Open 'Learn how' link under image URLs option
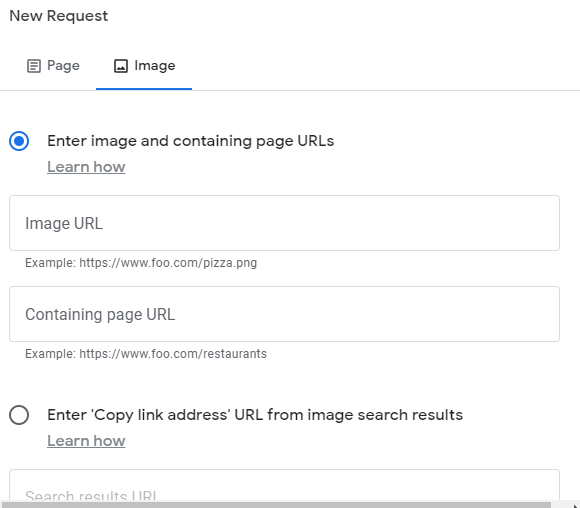This screenshot has width=580, height=508. point(86,167)
